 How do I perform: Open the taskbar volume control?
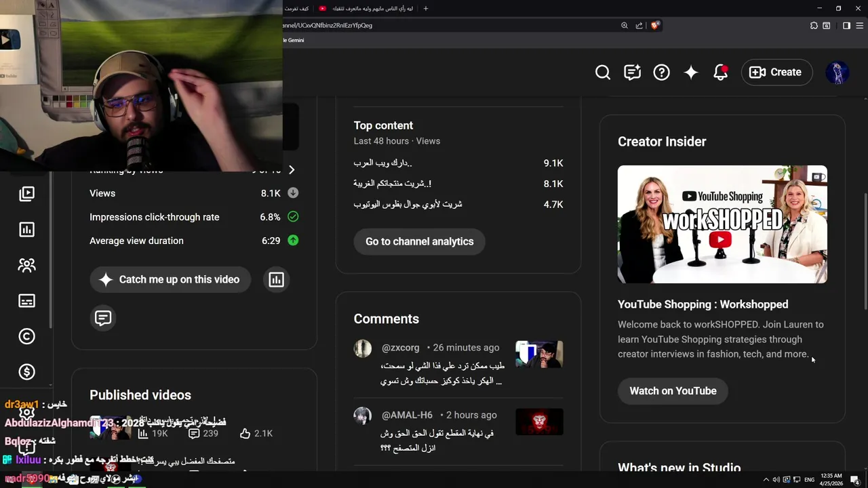tap(776, 479)
